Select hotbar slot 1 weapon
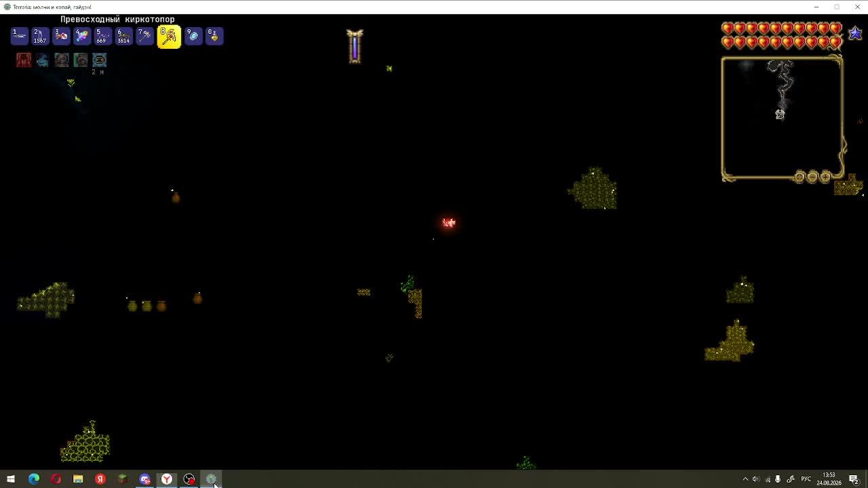The width and height of the screenshot is (868, 488). (19, 35)
